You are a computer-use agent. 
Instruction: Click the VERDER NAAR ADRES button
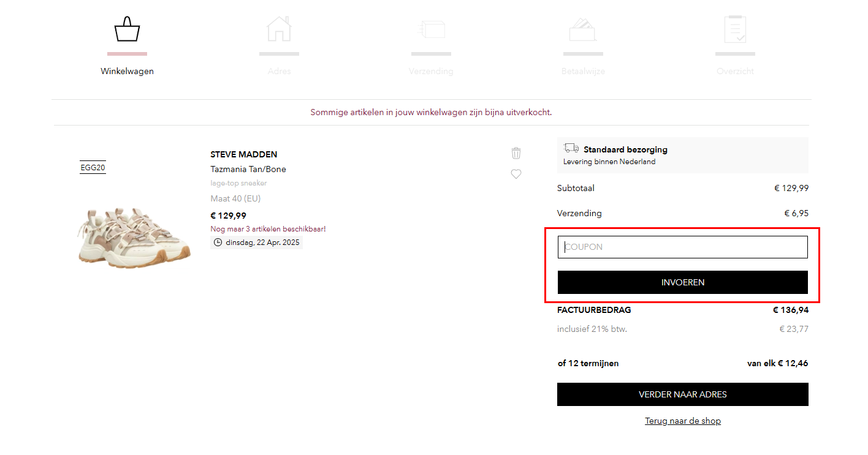click(x=682, y=394)
